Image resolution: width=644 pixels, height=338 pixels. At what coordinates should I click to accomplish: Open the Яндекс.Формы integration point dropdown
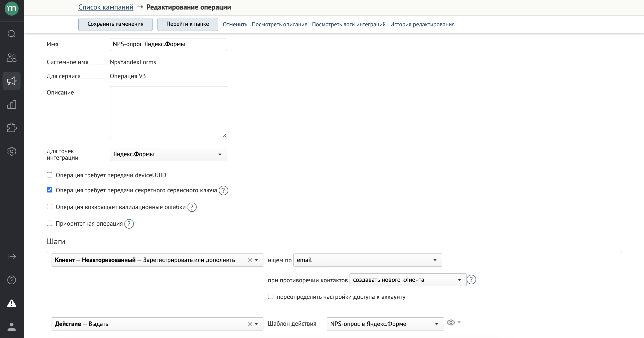(168, 154)
